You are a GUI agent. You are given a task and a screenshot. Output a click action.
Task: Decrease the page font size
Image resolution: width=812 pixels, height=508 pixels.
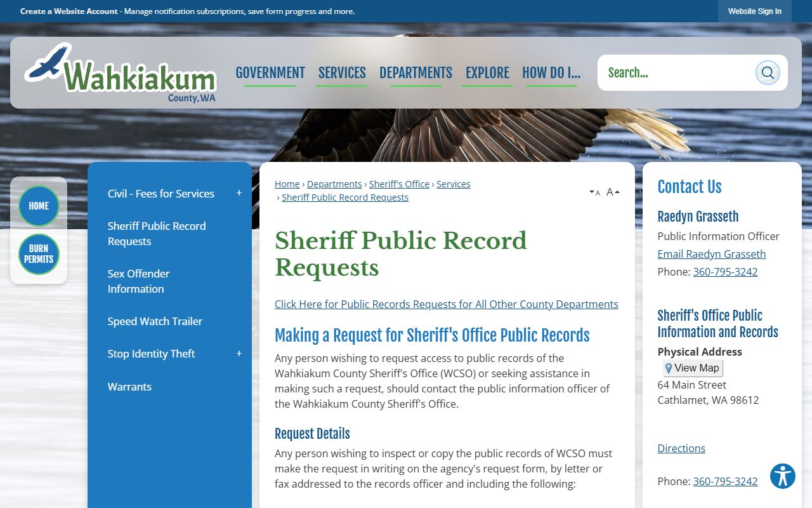[594, 192]
